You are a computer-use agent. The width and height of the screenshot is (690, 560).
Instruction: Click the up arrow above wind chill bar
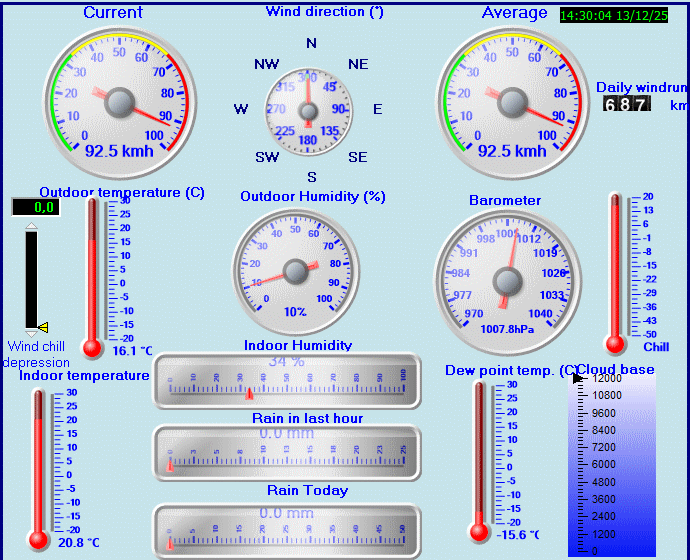click(x=31, y=227)
